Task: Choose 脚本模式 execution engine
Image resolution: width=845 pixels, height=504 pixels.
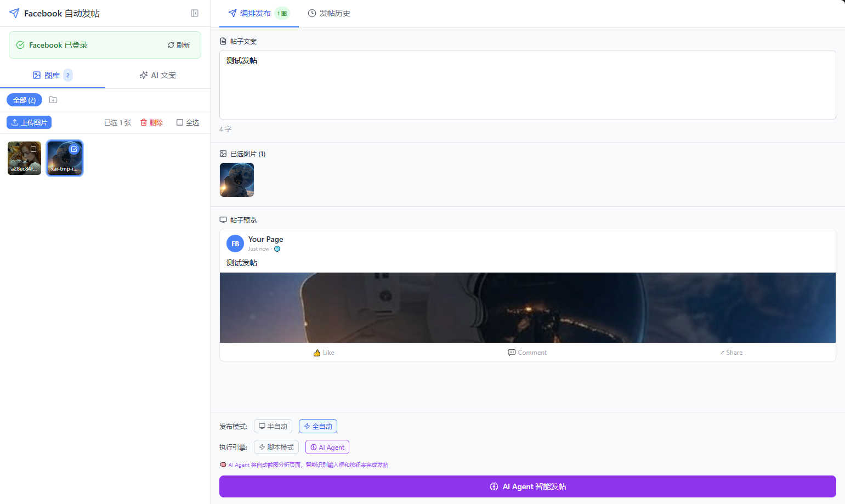Action: coord(276,447)
